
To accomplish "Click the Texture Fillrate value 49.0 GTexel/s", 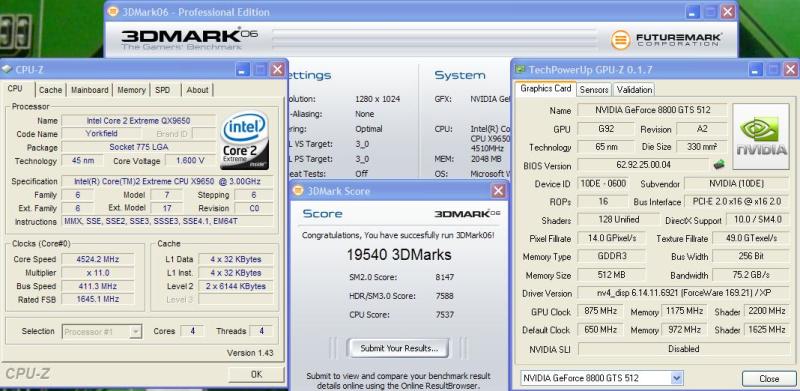I will pyautogui.click(x=751, y=238).
